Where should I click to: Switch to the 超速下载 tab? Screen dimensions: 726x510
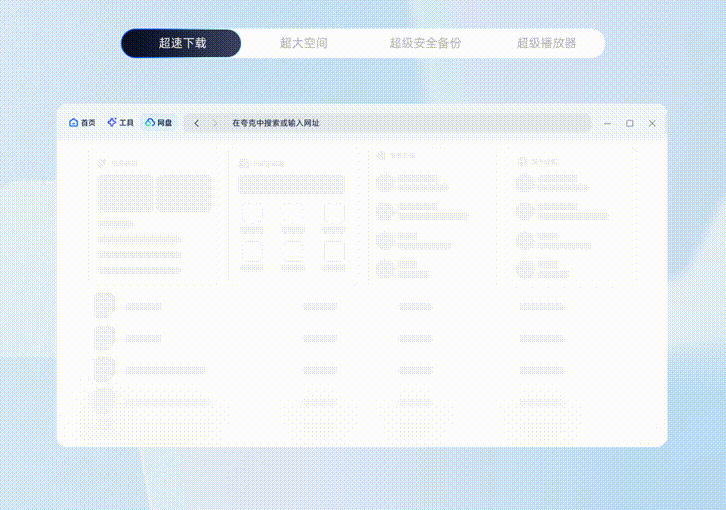pyautogui.click(x=181, y=43)
